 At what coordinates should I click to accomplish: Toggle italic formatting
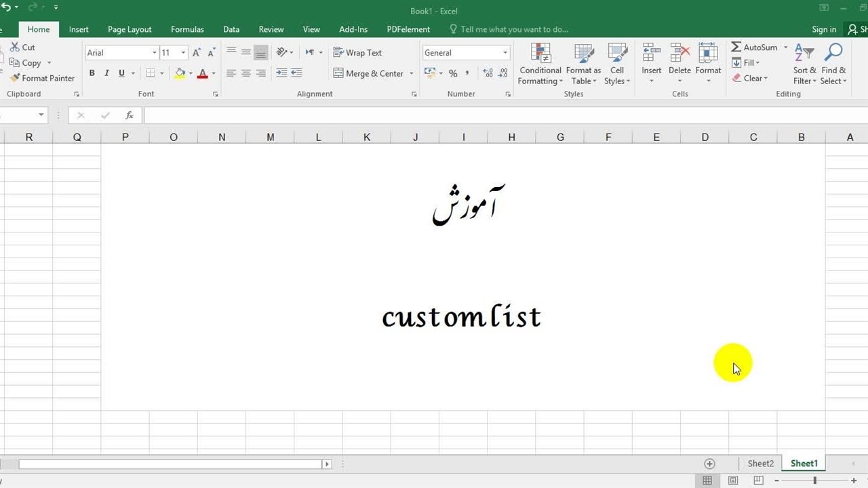106,73
